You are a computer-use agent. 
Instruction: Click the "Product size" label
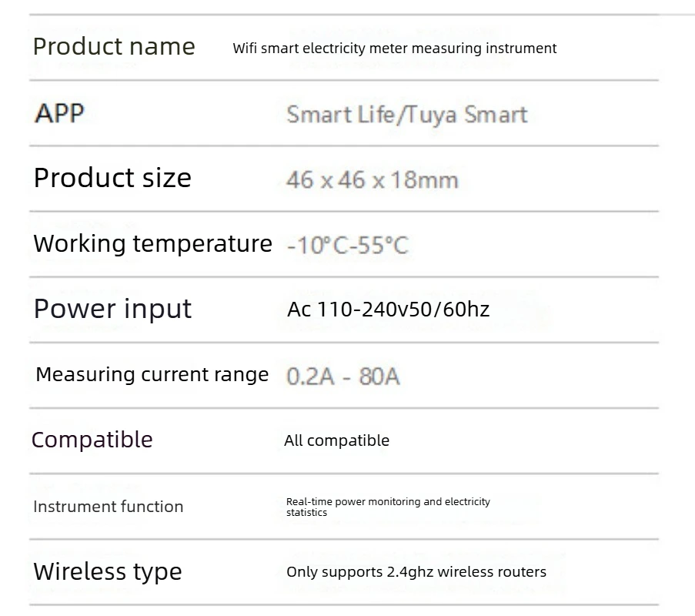112,178
